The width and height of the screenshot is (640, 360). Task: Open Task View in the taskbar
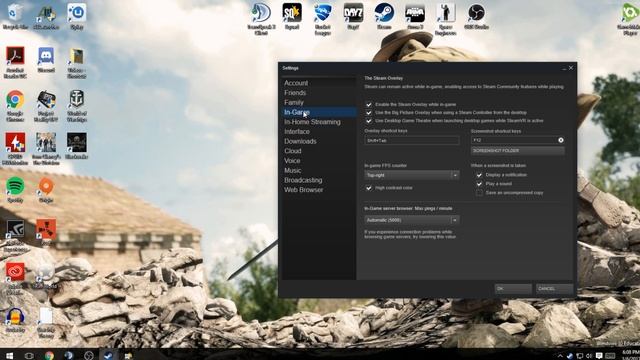29,356
